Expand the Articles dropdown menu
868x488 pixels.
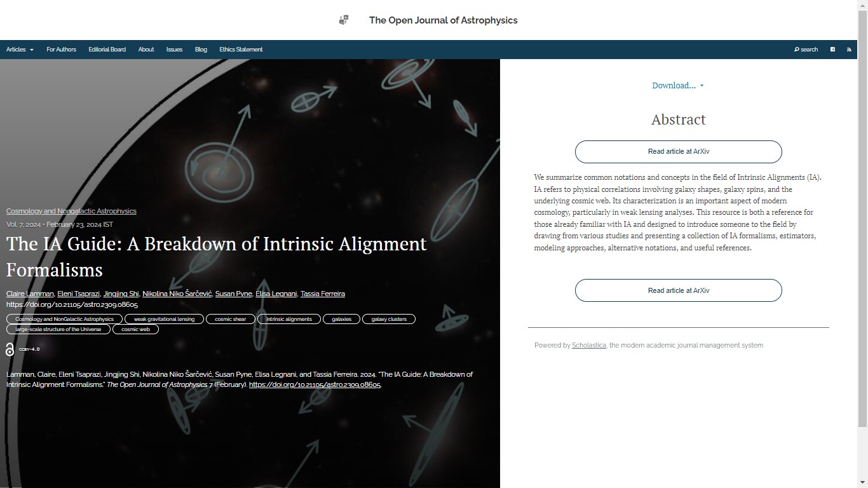click(x=20, y=50)
